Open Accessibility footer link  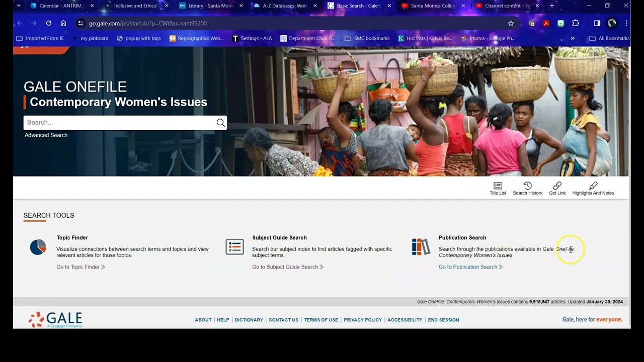coord(405,320)
